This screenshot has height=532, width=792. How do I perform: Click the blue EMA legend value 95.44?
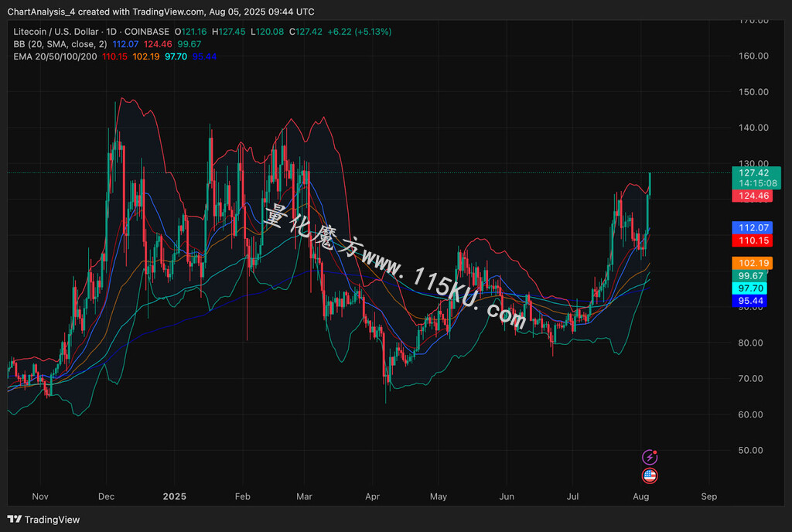click(204, 56)
